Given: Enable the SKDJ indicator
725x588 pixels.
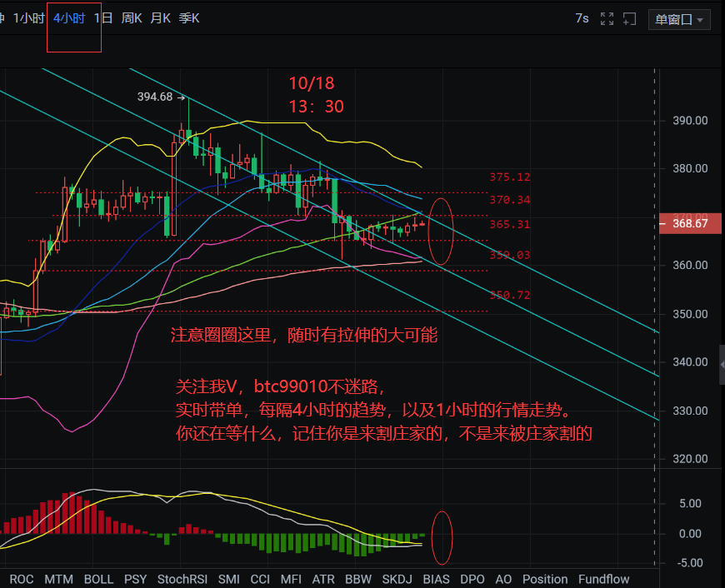Looking at the screenshot, I should point(397,579).
